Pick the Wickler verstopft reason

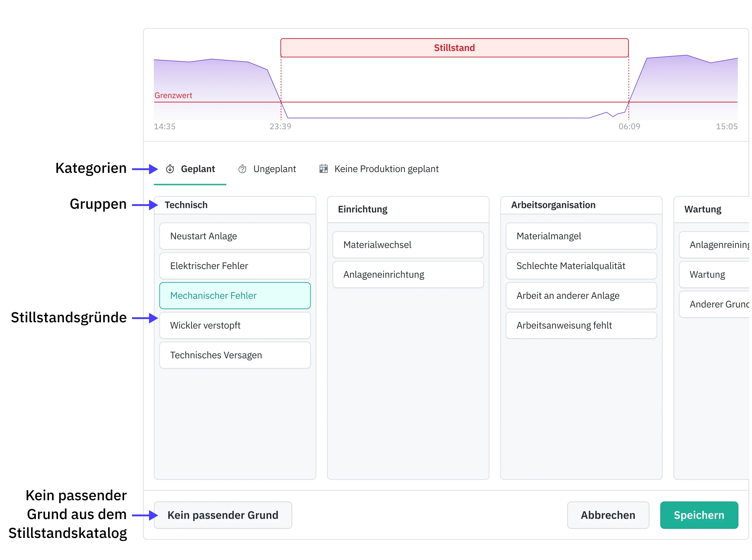235,326
